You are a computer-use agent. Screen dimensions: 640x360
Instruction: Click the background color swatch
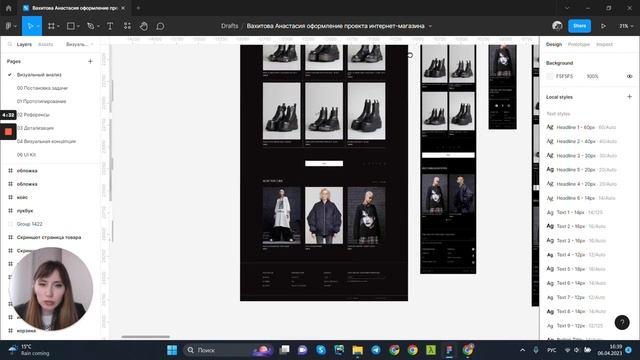point(550,76)
